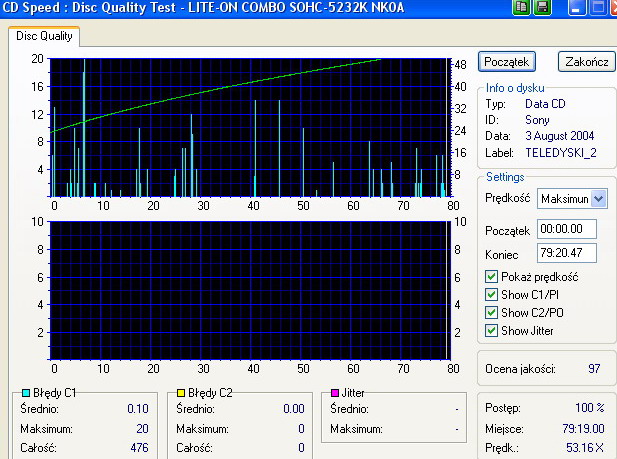Click the Postęp value 100 %
617x459 pixels.
589,407
